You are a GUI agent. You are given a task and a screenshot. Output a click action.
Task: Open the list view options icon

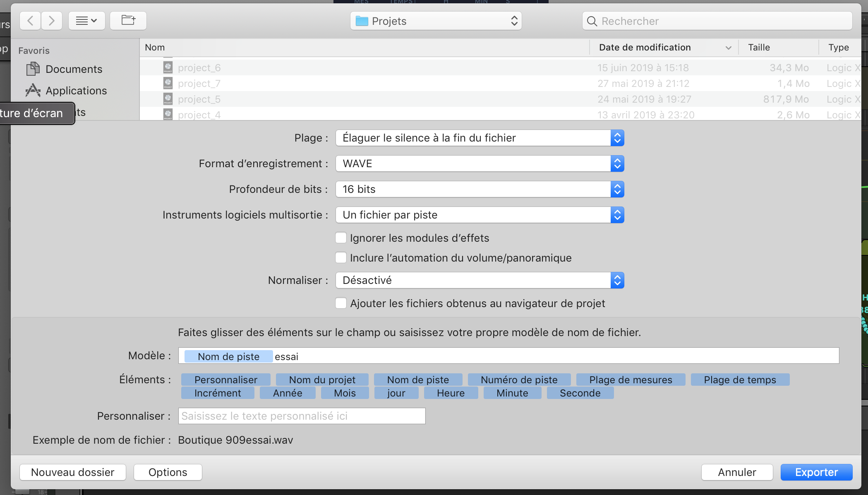click(86, 21)
